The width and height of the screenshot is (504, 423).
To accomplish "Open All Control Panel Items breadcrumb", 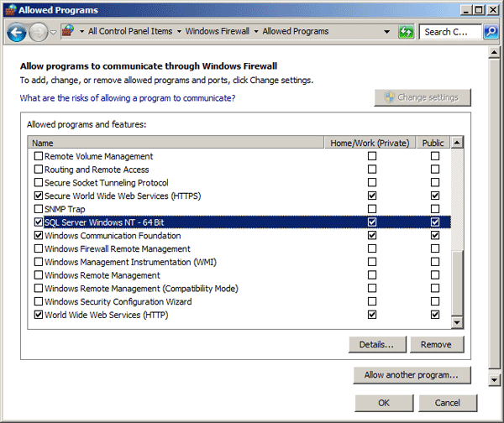I will point(130,31).
